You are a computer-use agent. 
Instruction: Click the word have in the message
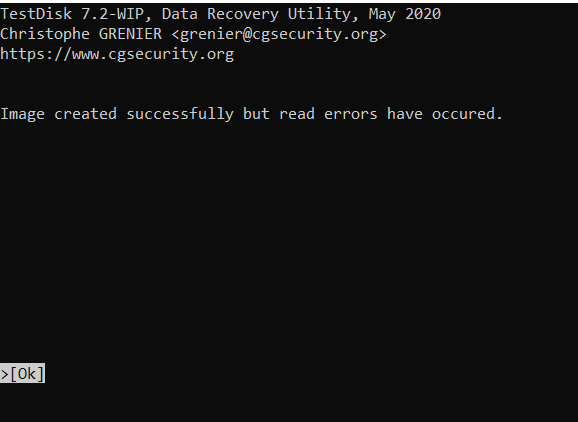405,114
